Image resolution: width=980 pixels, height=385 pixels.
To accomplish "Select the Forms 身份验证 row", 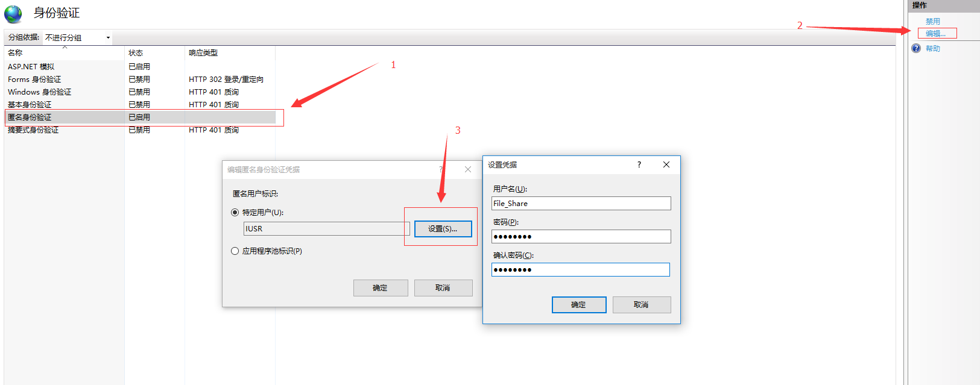I will pos(140,80).
